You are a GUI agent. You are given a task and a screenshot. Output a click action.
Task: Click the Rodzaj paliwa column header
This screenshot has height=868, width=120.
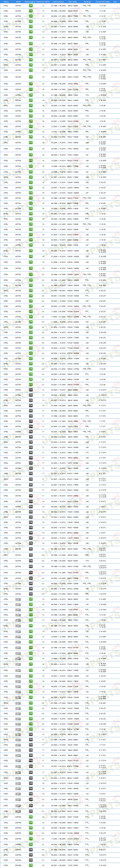30,2
